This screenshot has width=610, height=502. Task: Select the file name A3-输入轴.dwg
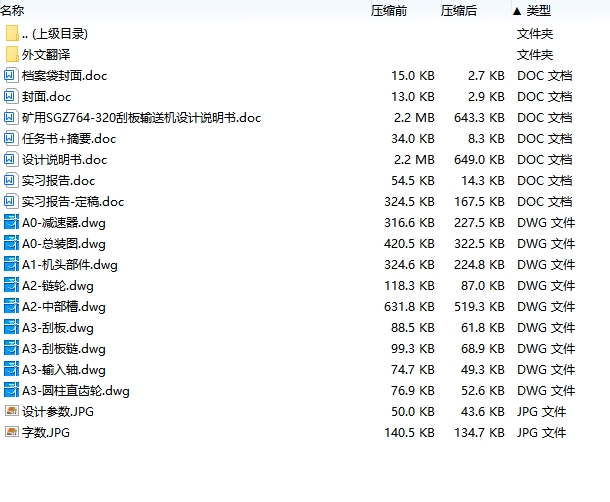(64, 370)
